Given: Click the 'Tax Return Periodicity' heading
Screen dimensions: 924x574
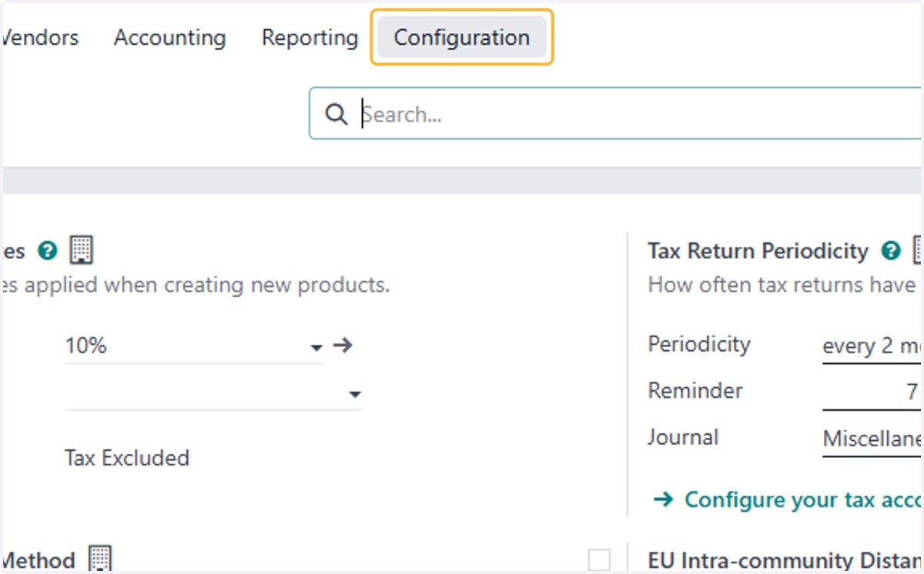Looking at the screenshot, I should click(x=758, y=251).
